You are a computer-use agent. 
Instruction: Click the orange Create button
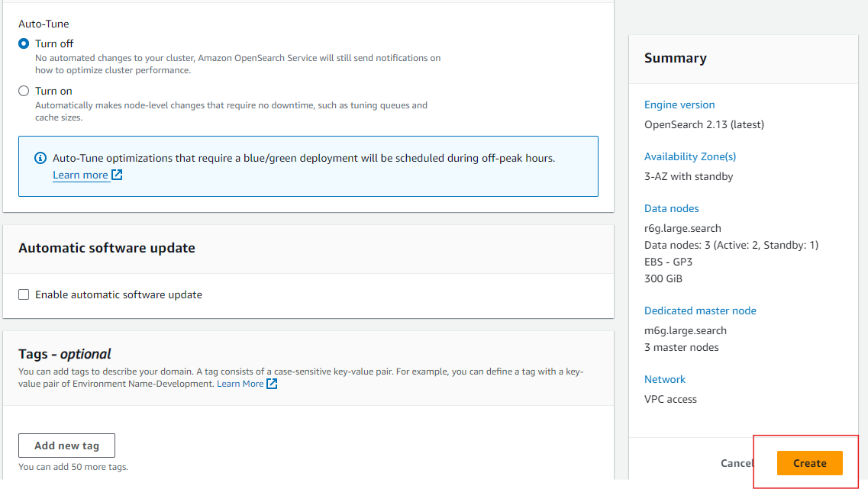coord(809,463)
